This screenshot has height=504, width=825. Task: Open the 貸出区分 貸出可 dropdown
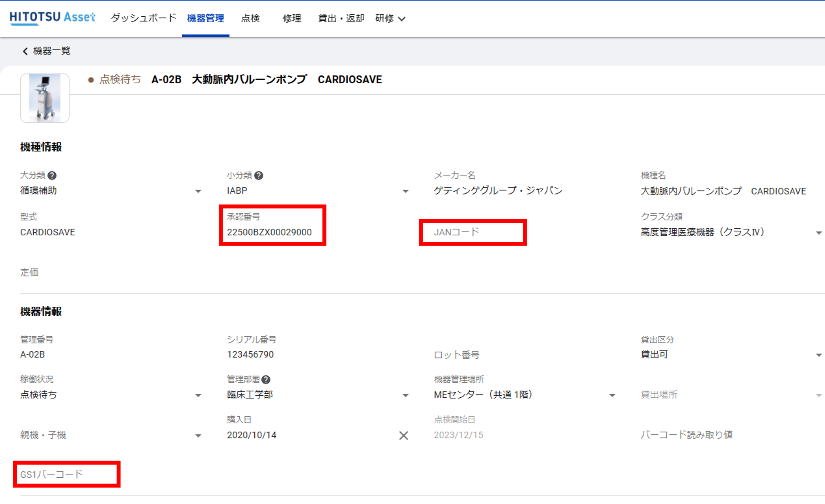(x=732, y=355)
